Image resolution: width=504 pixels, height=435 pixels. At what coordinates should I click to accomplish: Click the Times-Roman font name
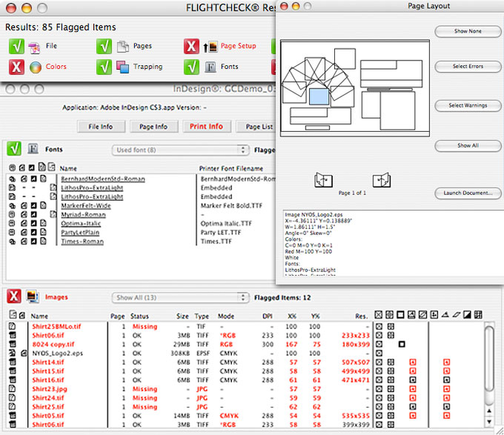tap(83, 242)
